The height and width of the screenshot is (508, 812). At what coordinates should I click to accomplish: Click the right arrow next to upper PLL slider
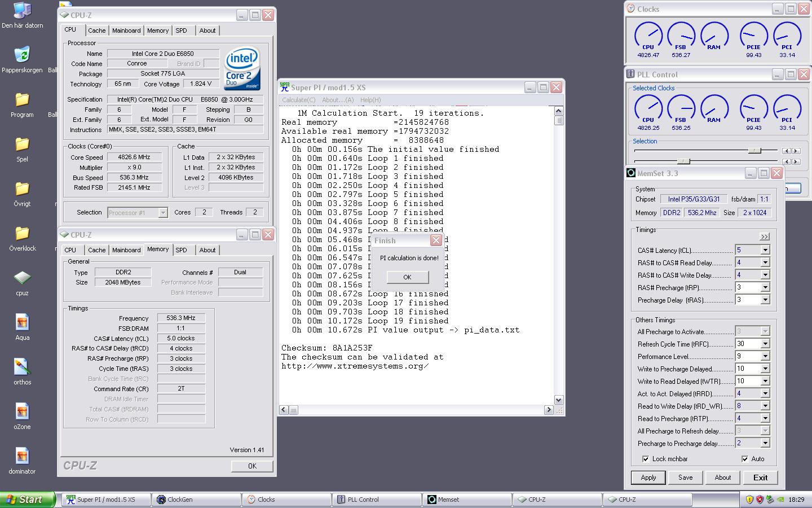coord(796,151)
